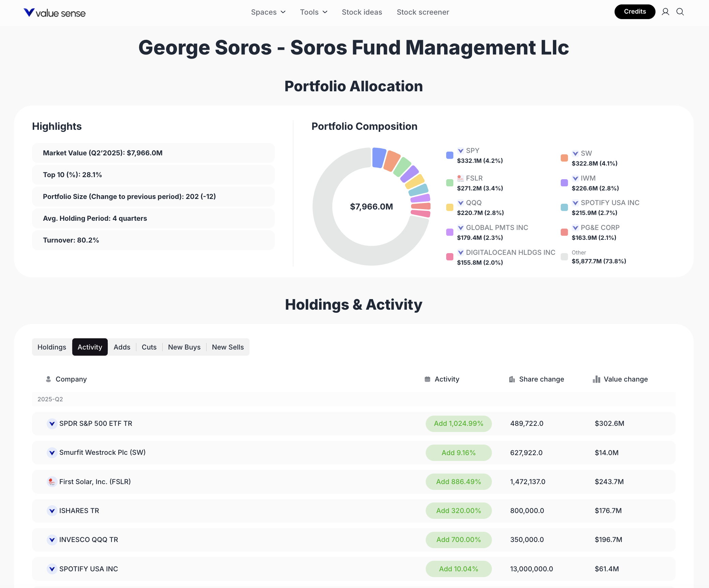
Task: Expand the Tools dropdown menu
Action: coord(314,12)
